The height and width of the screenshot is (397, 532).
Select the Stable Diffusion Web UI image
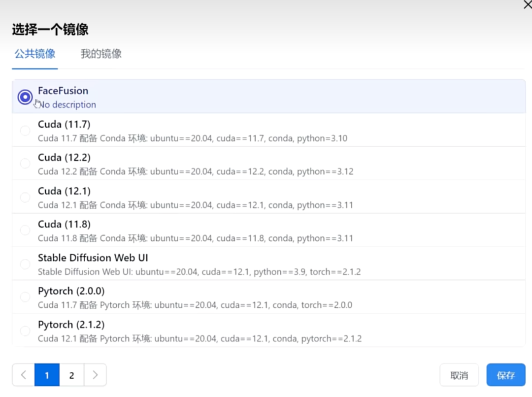pyautogui.click(x=25, y=264)
